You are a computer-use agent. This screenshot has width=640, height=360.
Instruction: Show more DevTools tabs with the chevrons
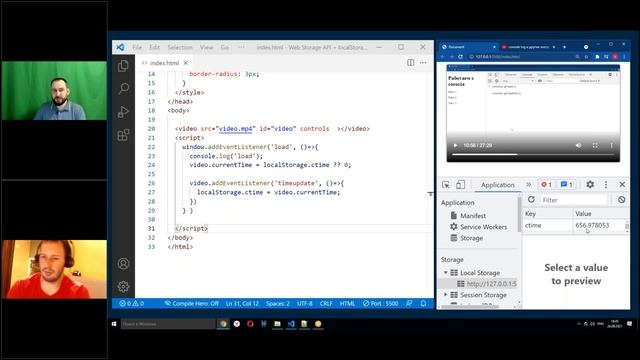tap(529, 184)
